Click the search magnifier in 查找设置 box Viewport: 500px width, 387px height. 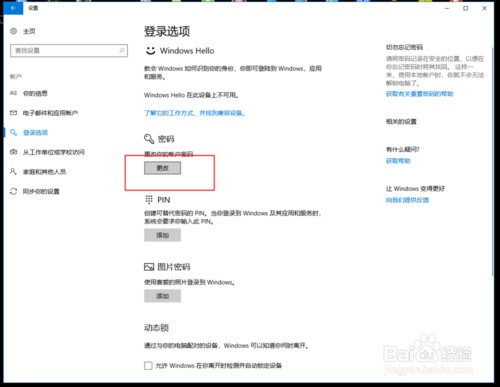point(122,50)
